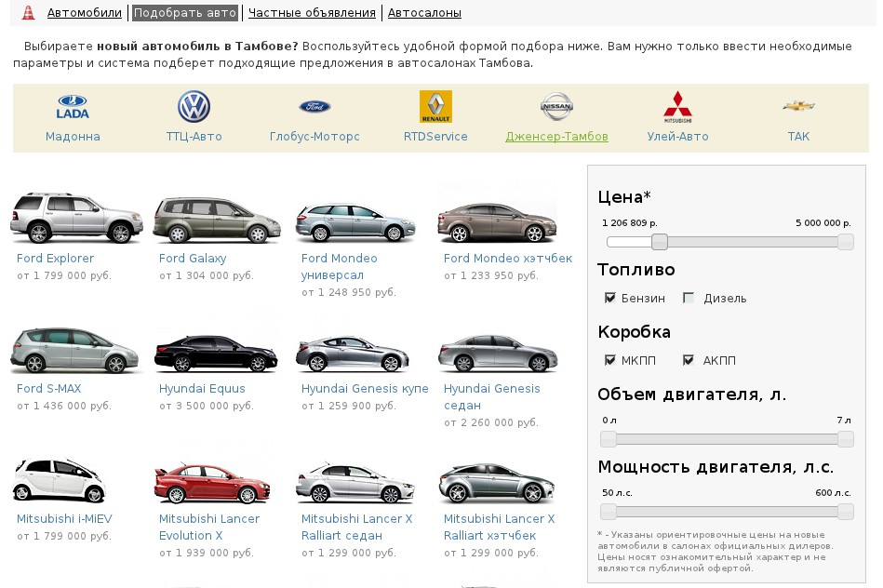
Task: Click the Nissan logo icon
Action: tap(556, 106)
